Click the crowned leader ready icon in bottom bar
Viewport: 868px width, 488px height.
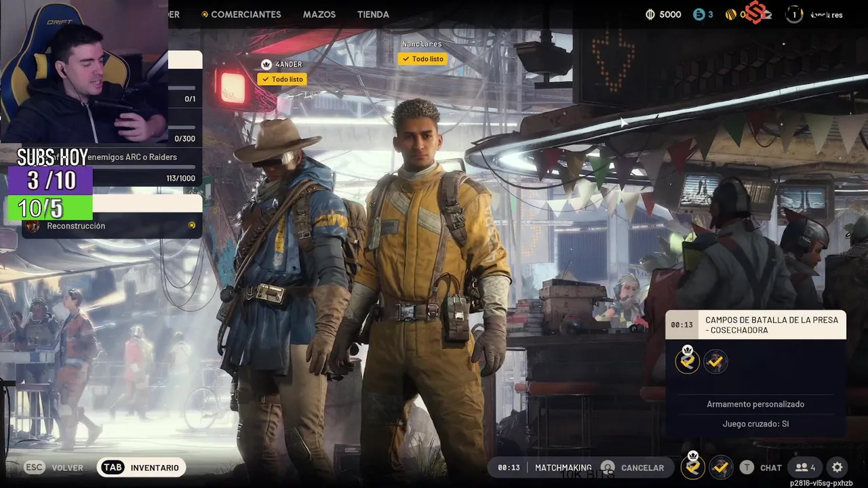[693, 467]
